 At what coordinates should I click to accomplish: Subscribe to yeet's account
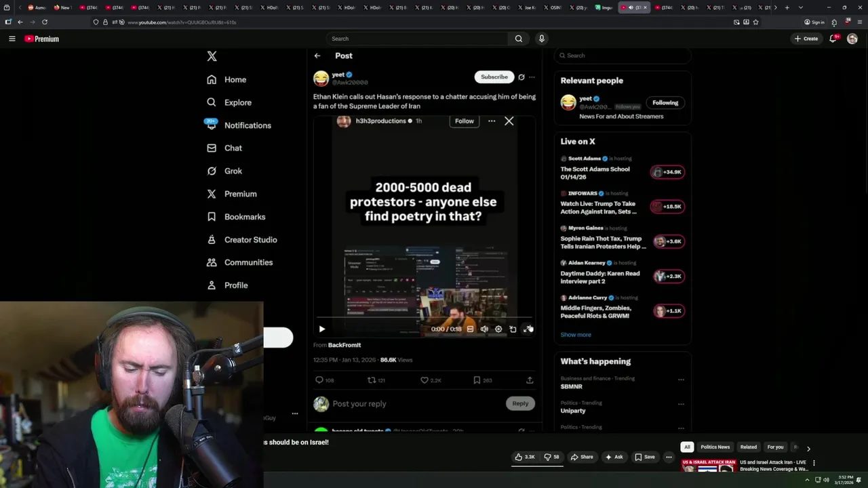click(494, 77)
